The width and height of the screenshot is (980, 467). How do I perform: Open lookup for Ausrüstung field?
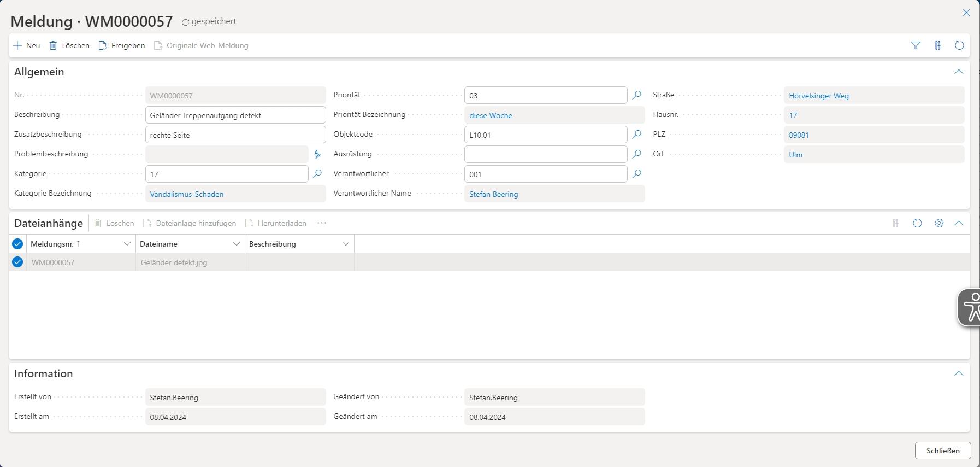click(636, 154)
